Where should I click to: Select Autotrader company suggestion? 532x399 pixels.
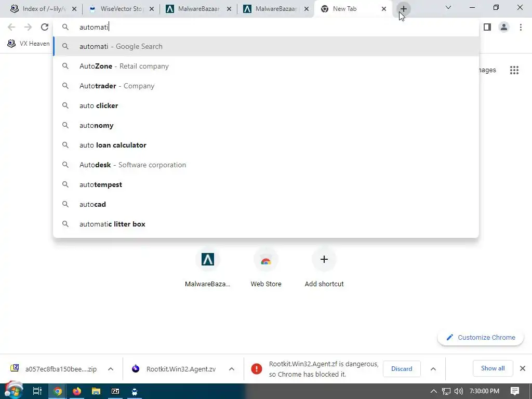[266, 86]
